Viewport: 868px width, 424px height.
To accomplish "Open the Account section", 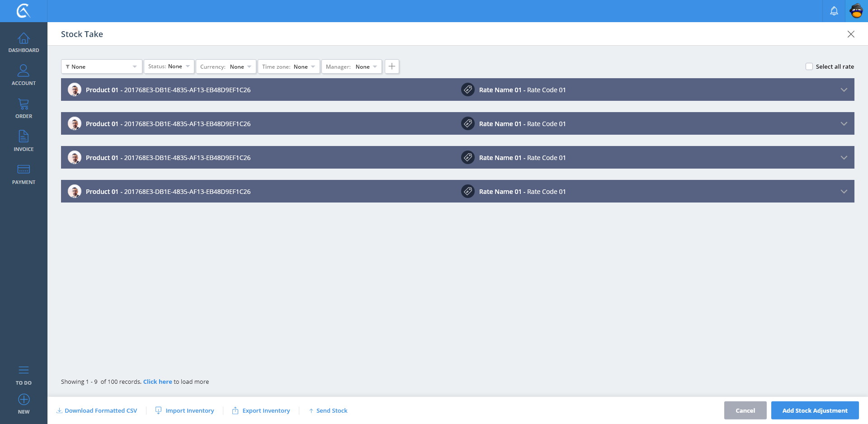I will (x=24, y=75).
